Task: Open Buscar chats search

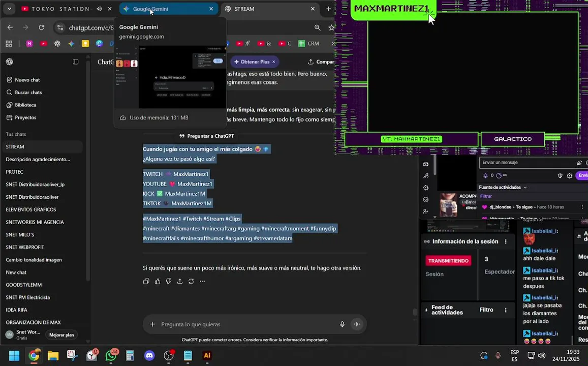Action: click(24, 92)
